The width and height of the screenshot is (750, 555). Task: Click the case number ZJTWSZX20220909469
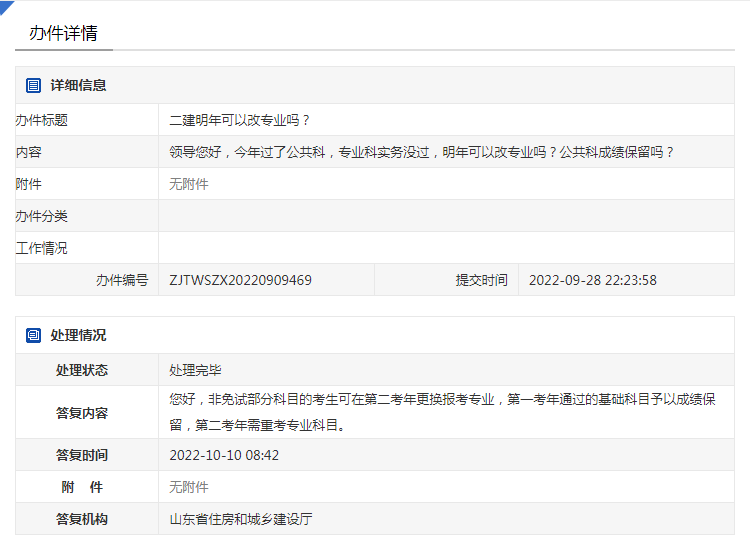(x=241, y=280)
